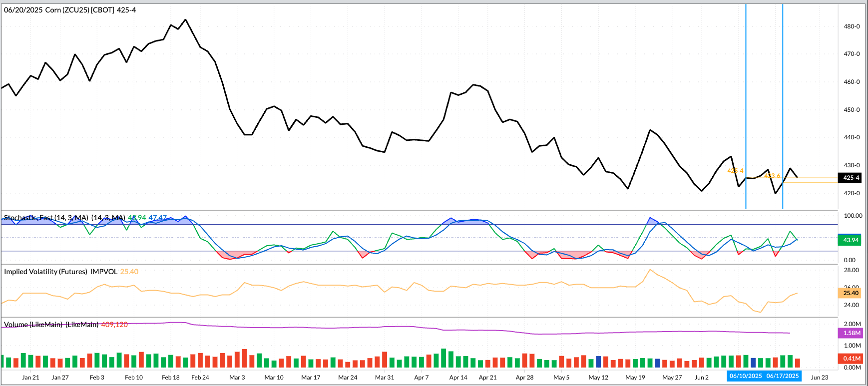Click the 480-0 level on price axis
Screen dimensions: 868x386
coord(852,26)
